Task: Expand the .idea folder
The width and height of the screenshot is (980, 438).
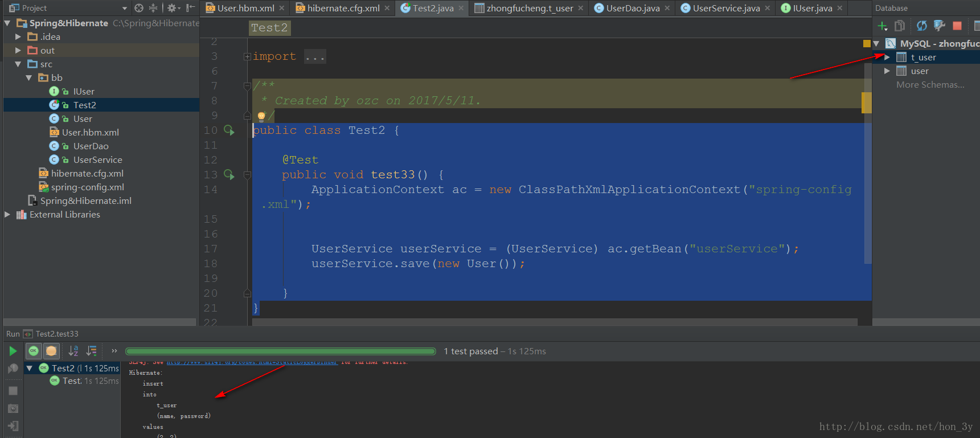Action: point(18,36)
